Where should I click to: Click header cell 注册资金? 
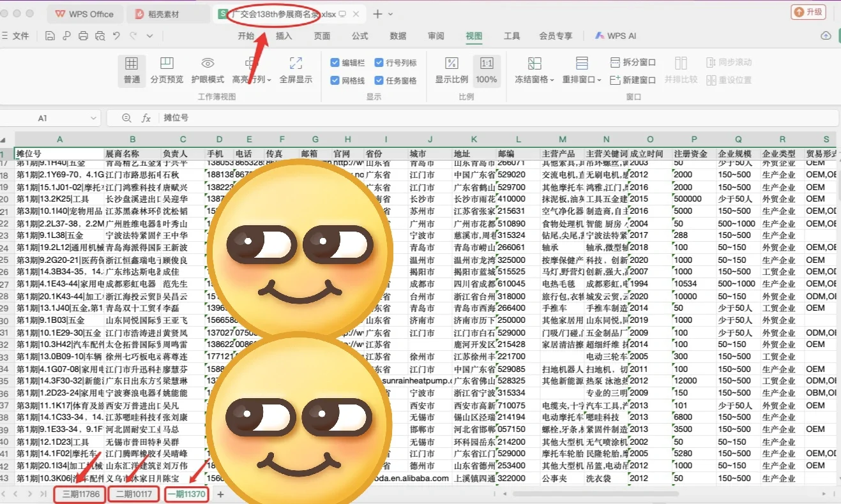(694, 154)
